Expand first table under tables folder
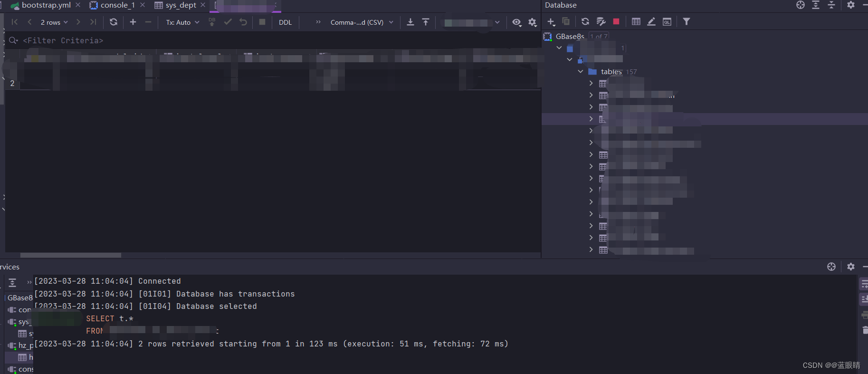The image size is (868, 374). pyautogui.click(x=591, y=83)
